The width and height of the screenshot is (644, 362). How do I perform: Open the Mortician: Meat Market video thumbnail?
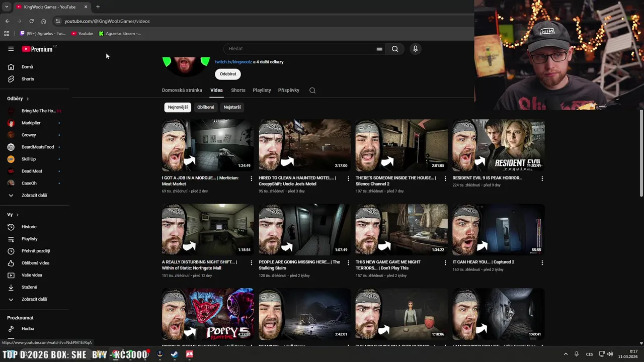(208, 145)
